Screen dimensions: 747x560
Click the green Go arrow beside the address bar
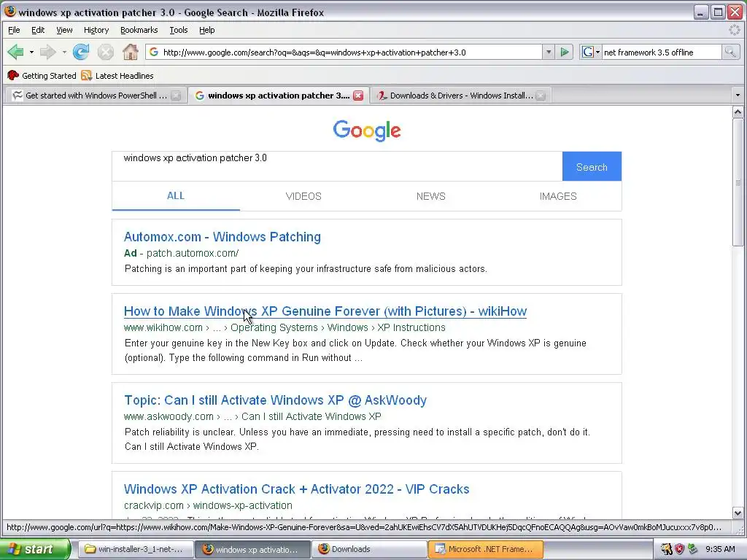pos(565,52)
